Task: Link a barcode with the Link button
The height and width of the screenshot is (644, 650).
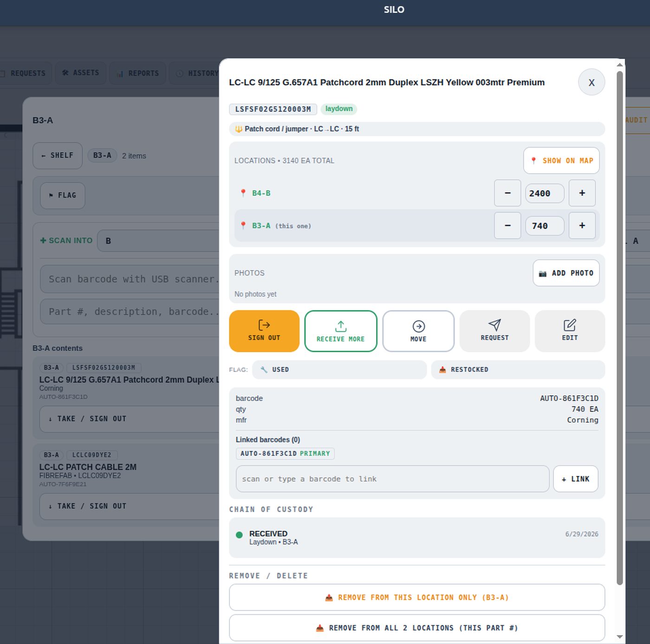Action: [x=576, y=479]
